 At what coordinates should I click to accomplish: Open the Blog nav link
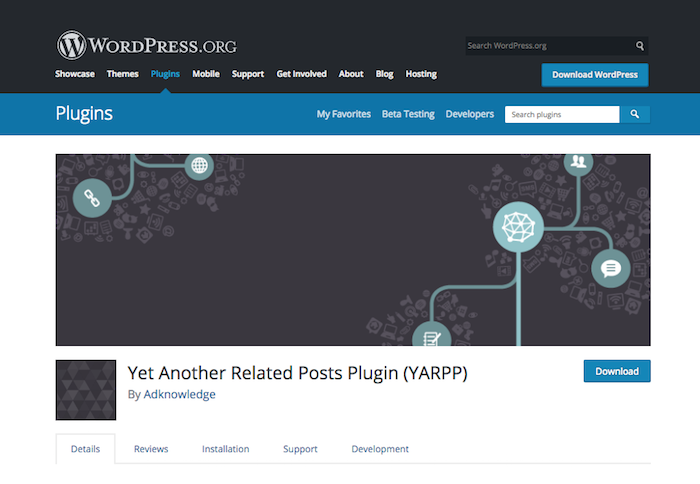pyautogui.click(x=384, y=74)
